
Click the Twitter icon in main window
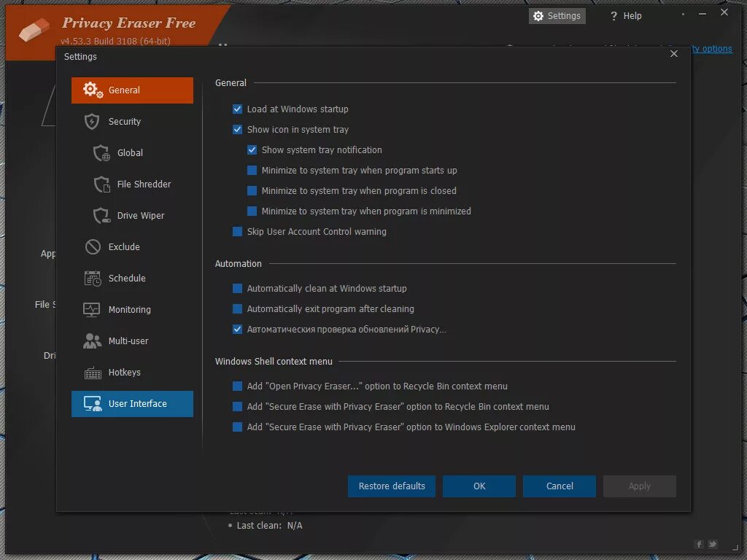[712, 544]
